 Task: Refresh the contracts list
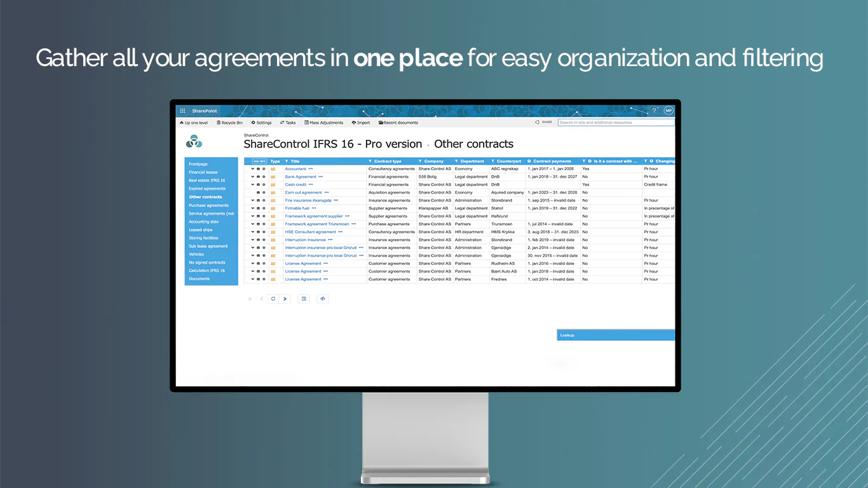[x=273, y=299]
